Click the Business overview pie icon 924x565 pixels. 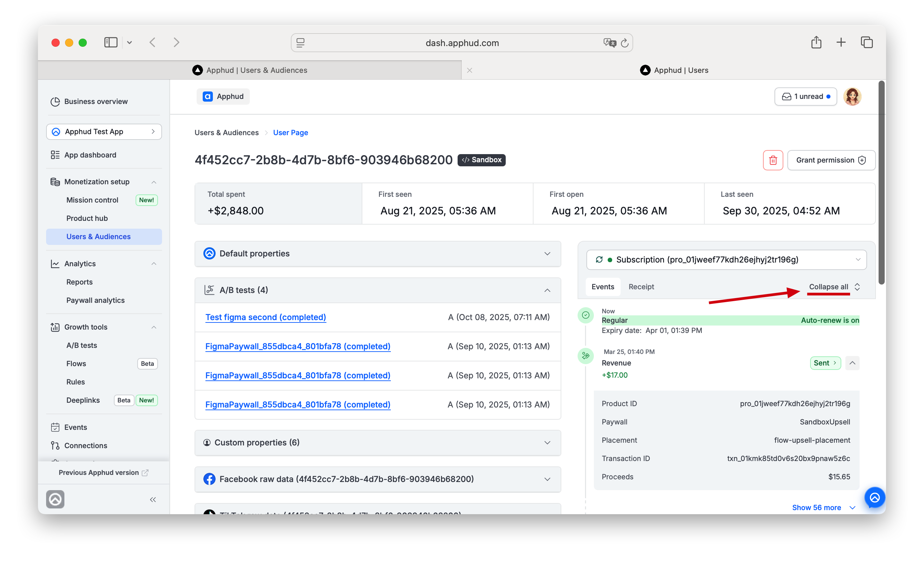(55, 102)
